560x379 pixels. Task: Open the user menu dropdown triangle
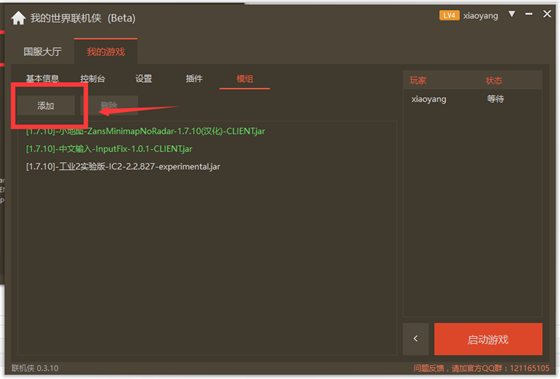(x=512, y=14)
